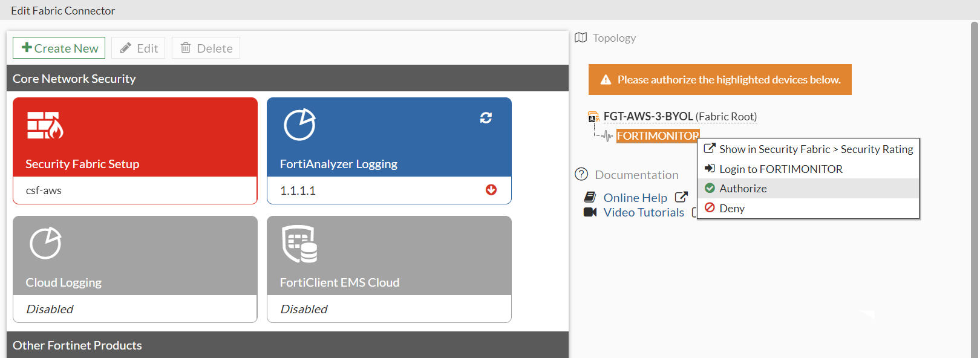The image size is (980, 358).
Task: Select Login to FORTIMONITOR menu entry
Action: tap(780, 169)
